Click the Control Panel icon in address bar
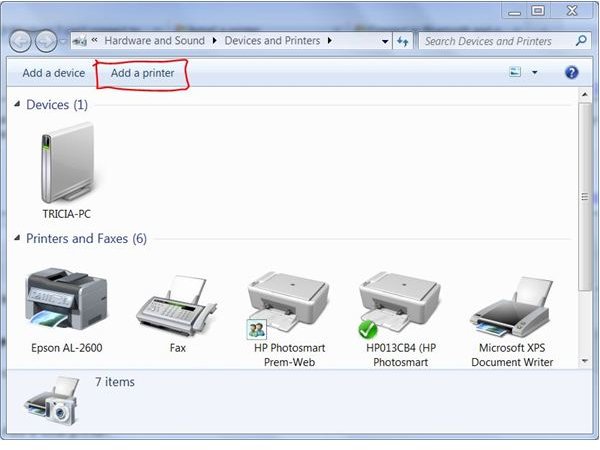600x450 pixels. (80, 41)
